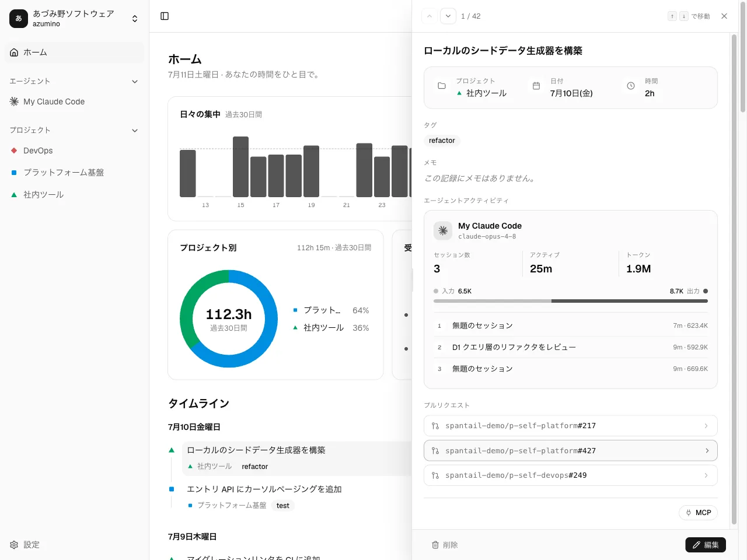This screenshot has width=747, height=560.
Task: Click the 1.9M token count value
Action: pos(638,269)
